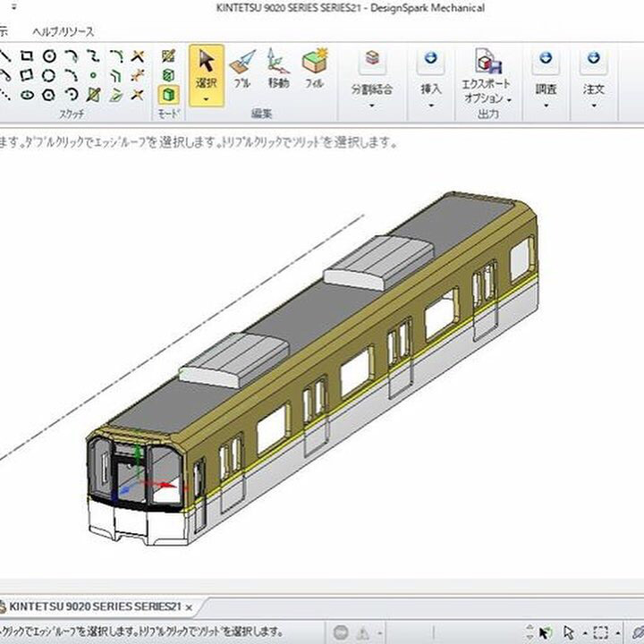
Task: Open the Quick Access toolbar customize arrow
Action: tap(14, 7)
